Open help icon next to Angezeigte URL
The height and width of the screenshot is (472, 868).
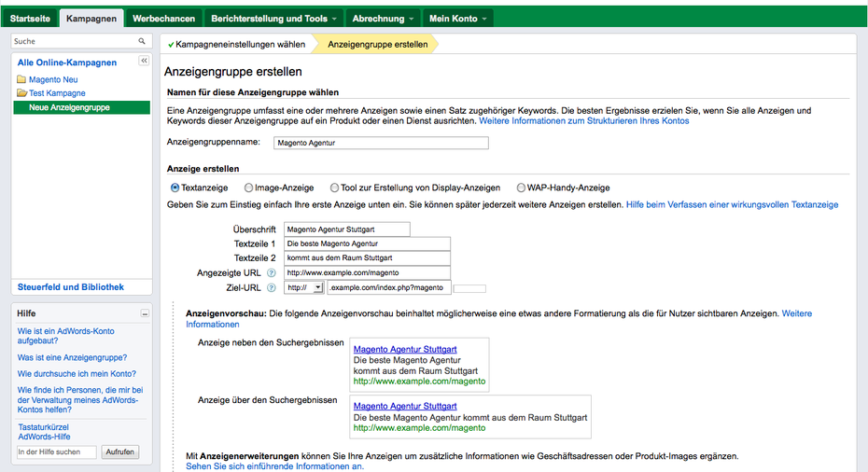(x=272, y=272)
